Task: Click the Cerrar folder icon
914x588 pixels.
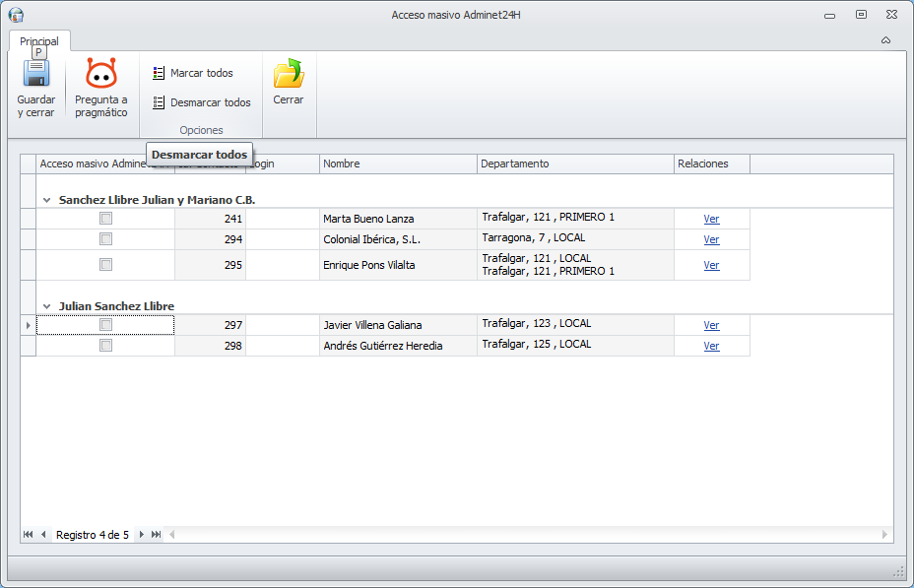Action: [x=289, y=75]
